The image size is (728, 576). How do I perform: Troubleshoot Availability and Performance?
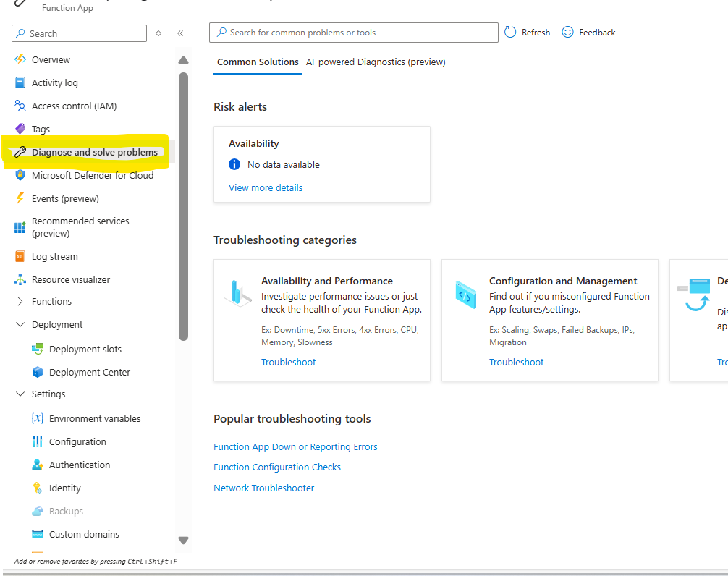coord(288,362)
